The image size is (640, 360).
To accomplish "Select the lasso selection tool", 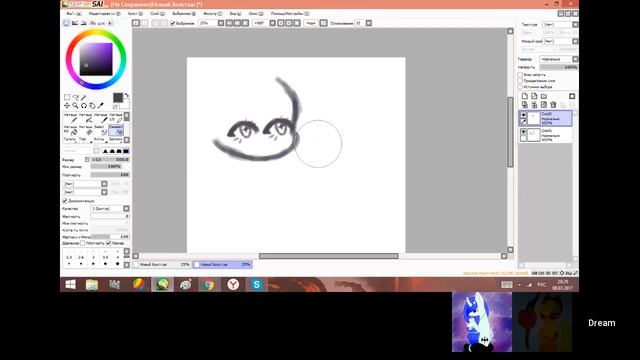I will 76,97.
